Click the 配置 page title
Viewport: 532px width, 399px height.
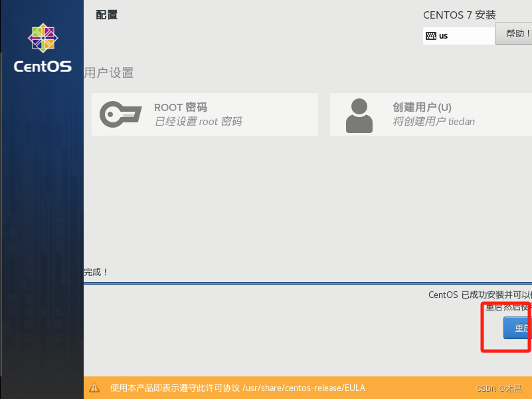(x=106, y=15)
